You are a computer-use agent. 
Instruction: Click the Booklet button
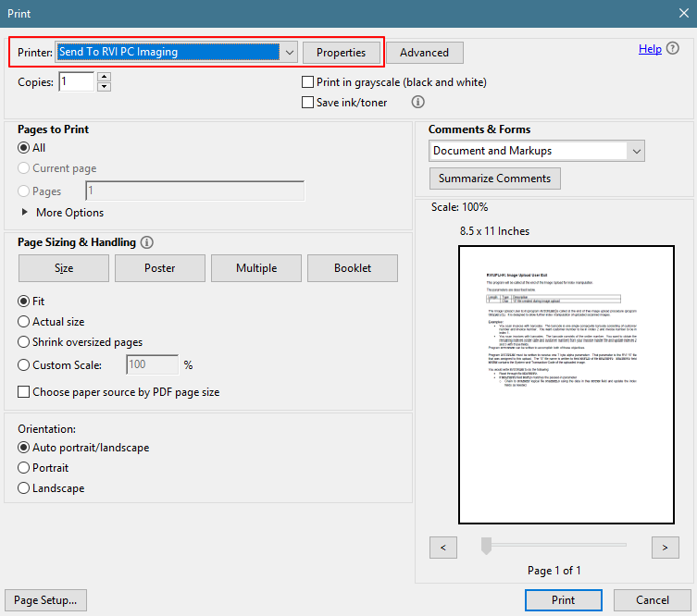[x=353, y=268]
